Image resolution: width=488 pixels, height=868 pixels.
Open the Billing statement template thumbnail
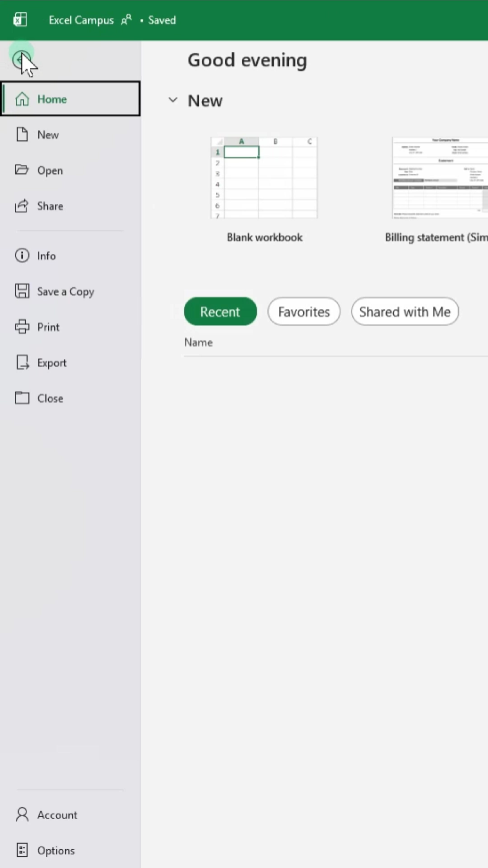tap(440, 178)
